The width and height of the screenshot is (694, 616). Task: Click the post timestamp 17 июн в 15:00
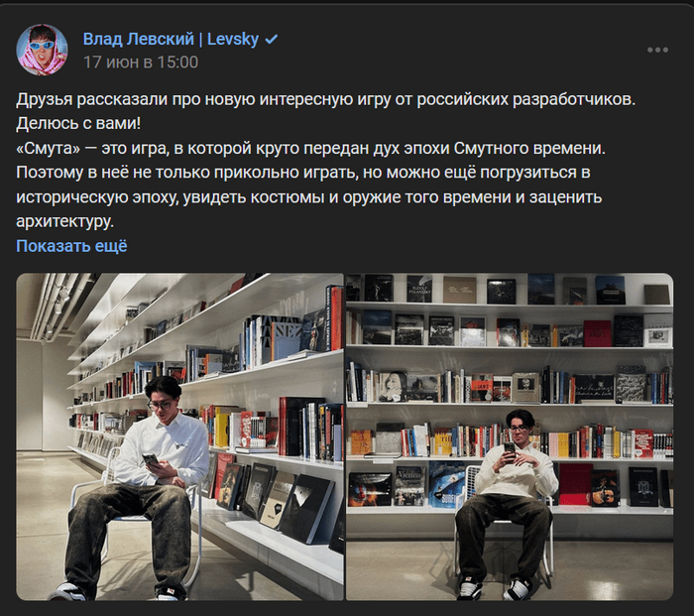(141, 62)
